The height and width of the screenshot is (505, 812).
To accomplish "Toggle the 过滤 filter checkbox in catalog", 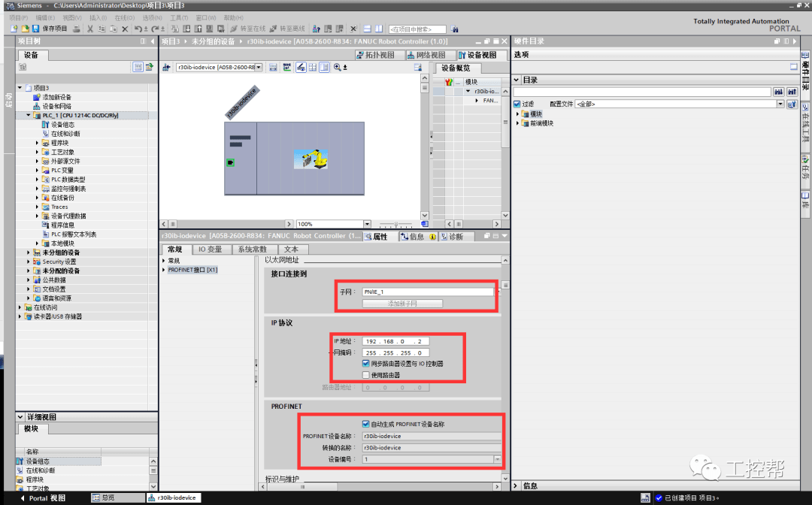I will tap(517, 104).
